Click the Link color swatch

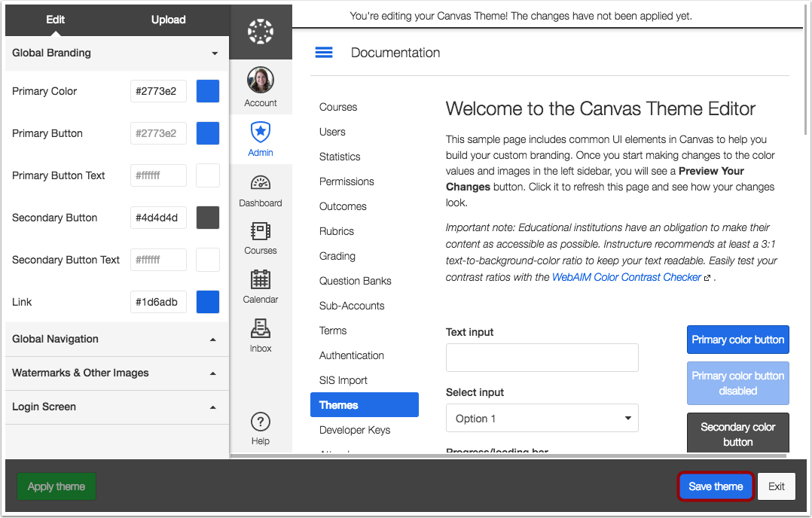pyautogui.click(x=208, y=302)
